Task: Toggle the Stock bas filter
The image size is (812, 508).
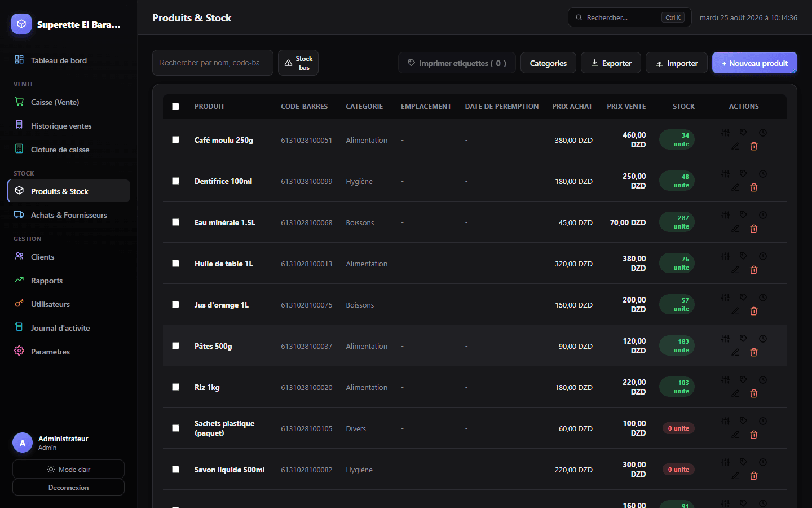Action: click(298, 63)
